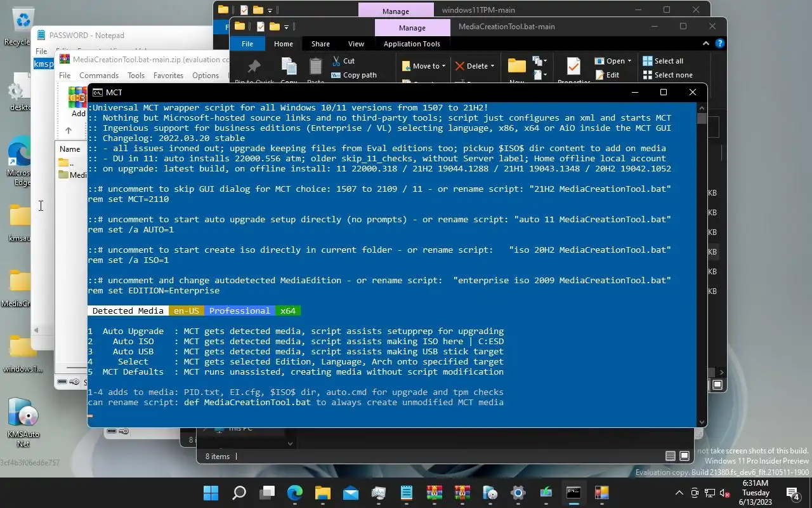Open Customize Quick Access Toolbar in MediaCreationTool.bat-main window
This screenshot has width=812, height=508.
click(x=287, y=27)
